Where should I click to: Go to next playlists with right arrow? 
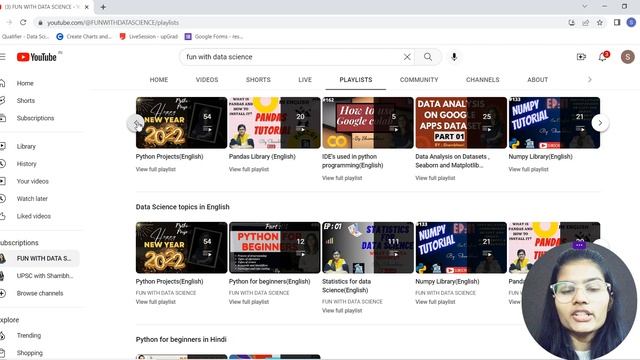600,123
